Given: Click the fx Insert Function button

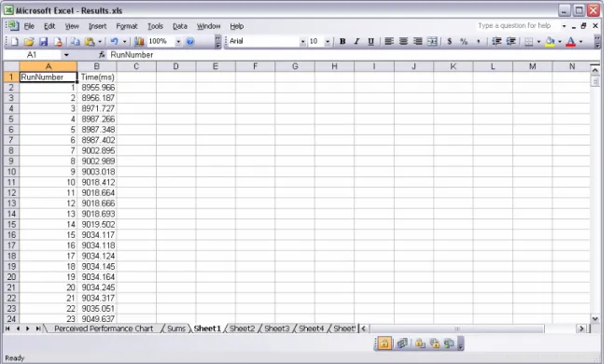Looking at the screenshot, I should pos(102,55).
